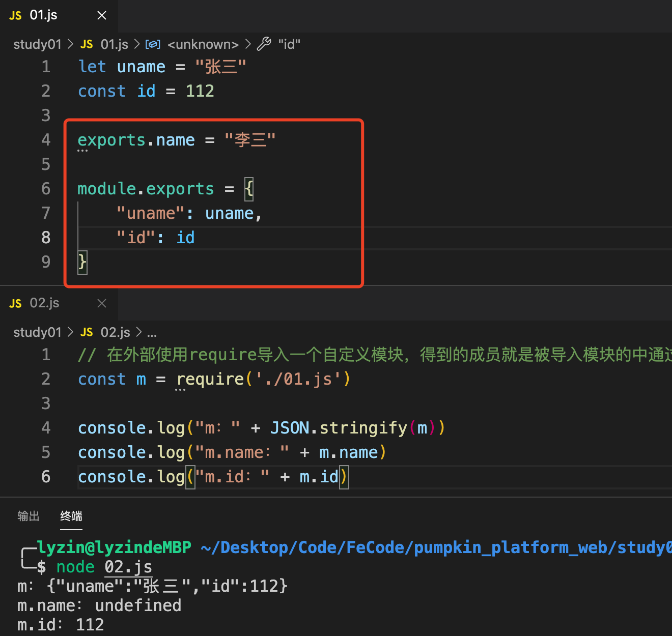Click the variable symbol icon in breadcrumb
The height and width of the screenshot is (636, 672).
point(153,44)
